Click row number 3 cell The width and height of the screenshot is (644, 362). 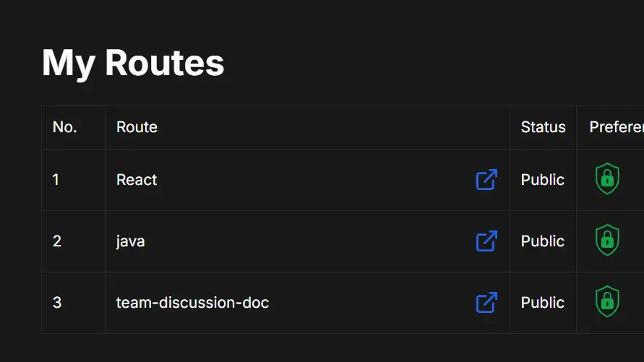(x=57, y=303)
